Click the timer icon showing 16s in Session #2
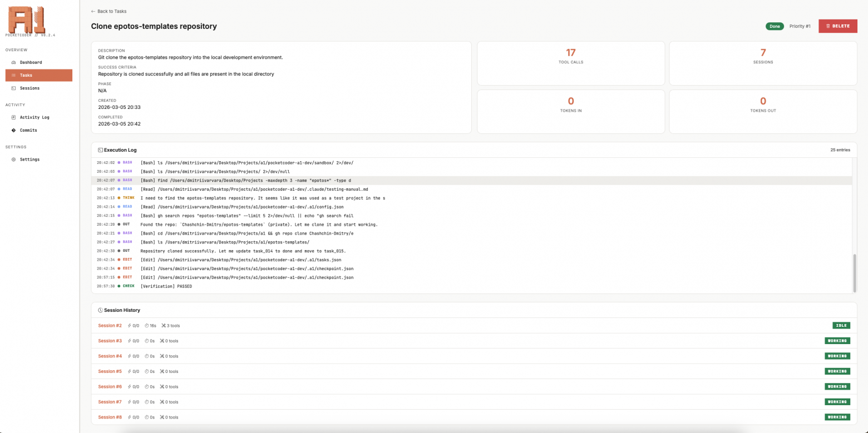The height and width of the screenshot is (433, 868). click(x=147, y=326)
